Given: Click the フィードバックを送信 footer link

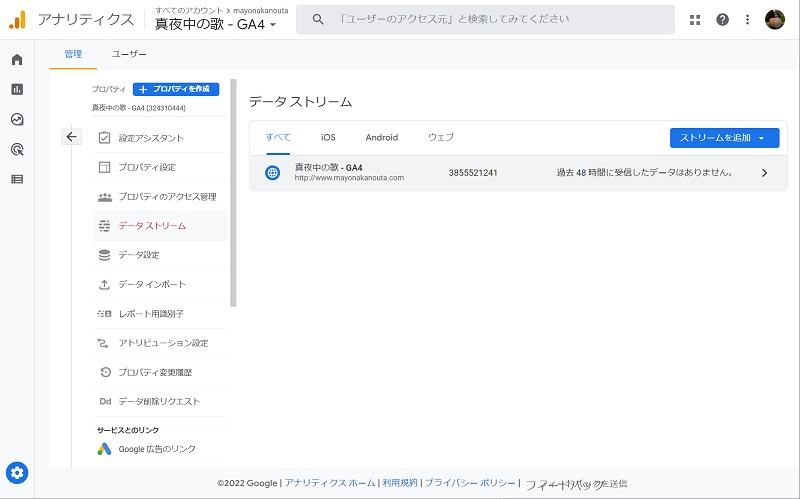Looking at the screenshot, I should pos(576,484).
